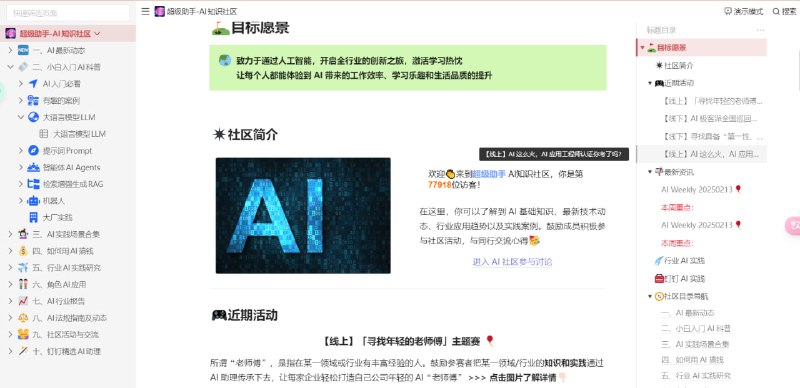Click the AI binary code image

303,215
